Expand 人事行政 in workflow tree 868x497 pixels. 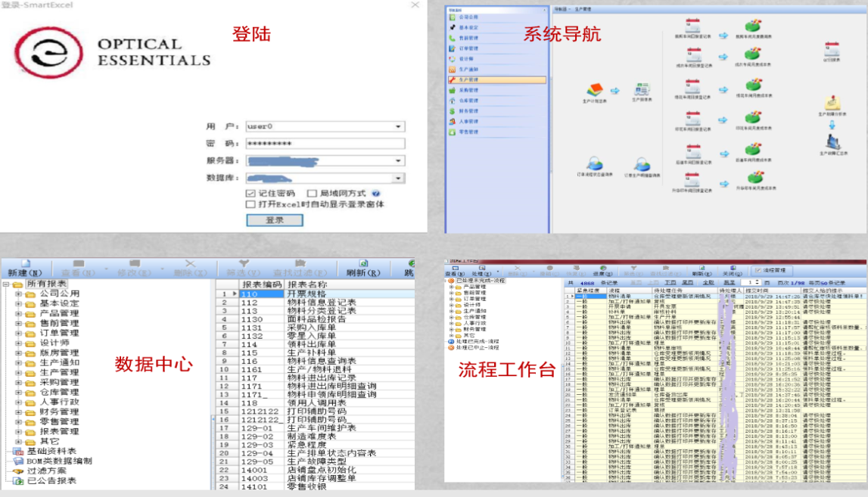click(x=451, y=323)
